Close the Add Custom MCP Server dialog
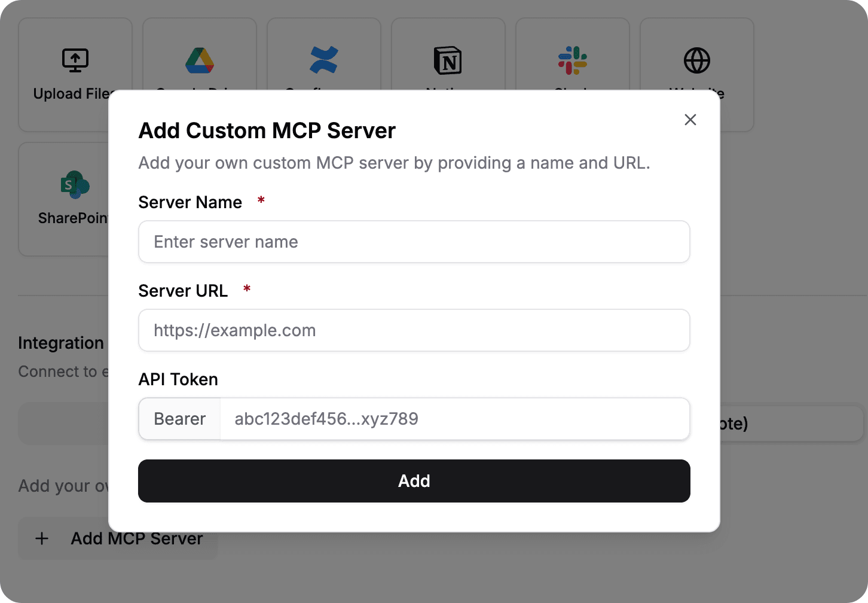 690,120
